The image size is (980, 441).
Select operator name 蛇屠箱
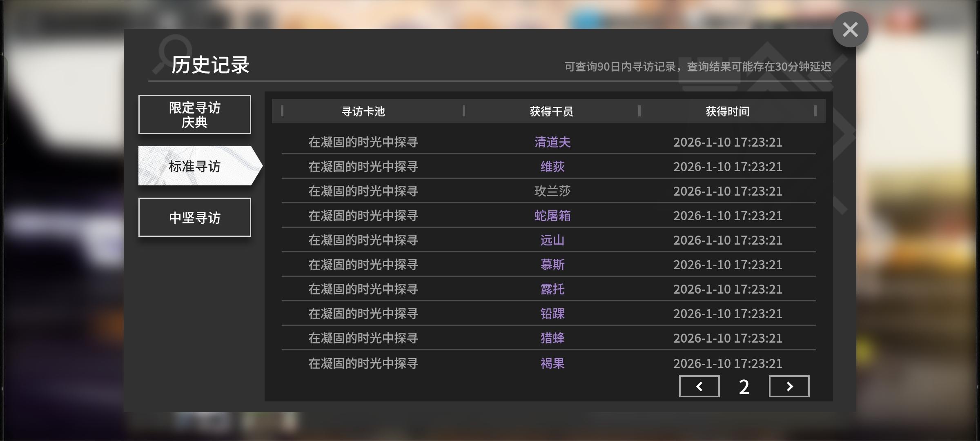552,216
